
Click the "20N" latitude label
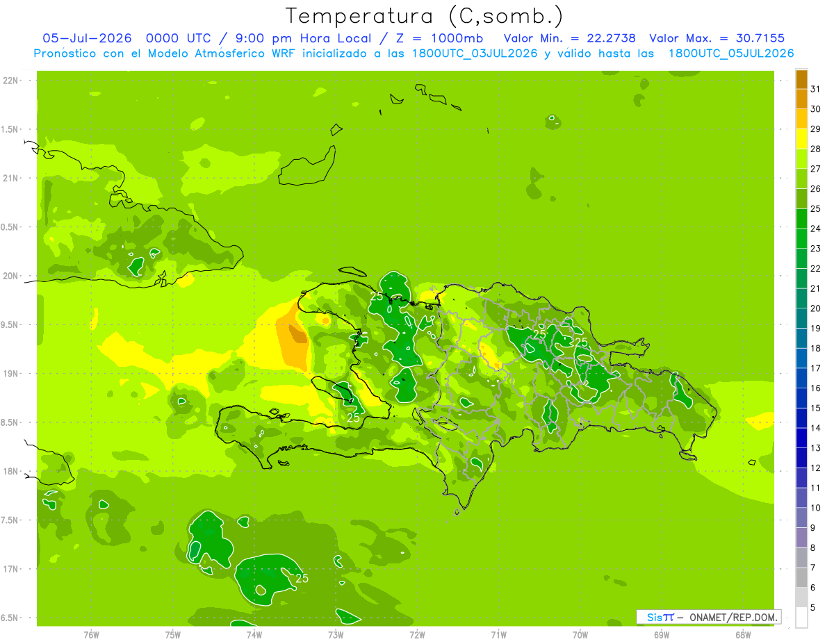(12, 276)
